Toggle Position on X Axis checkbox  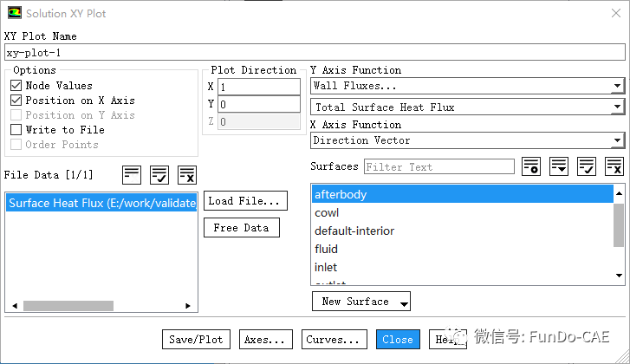pos(16,101)
